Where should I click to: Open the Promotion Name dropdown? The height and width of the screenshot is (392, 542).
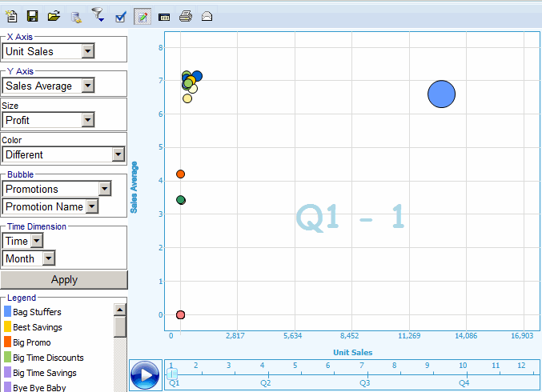tap(92, 206)
